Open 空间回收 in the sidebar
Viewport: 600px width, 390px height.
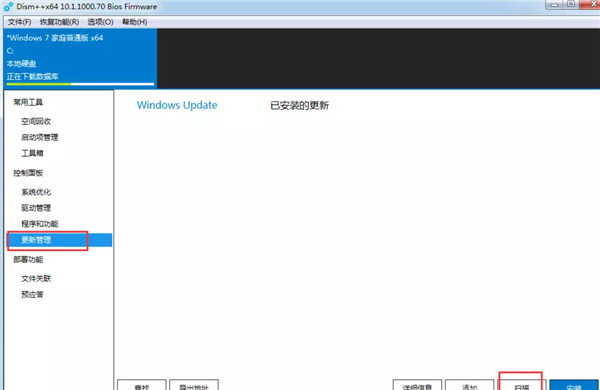[36, 121]
